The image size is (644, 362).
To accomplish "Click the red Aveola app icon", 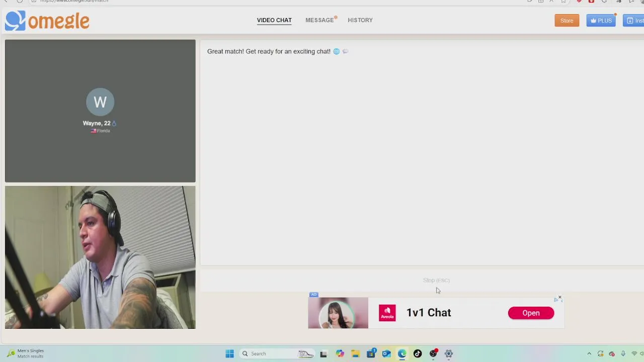I will click(387, 313).
